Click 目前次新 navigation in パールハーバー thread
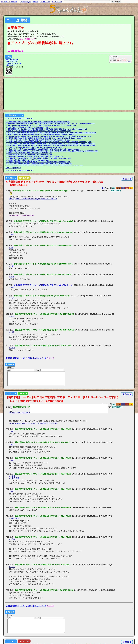 pos(127,394)
